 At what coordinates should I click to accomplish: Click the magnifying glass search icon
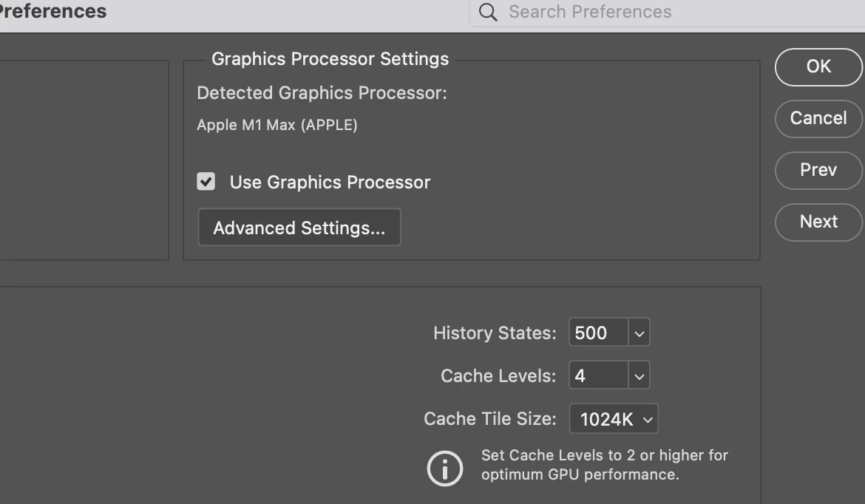click(488, 12)
